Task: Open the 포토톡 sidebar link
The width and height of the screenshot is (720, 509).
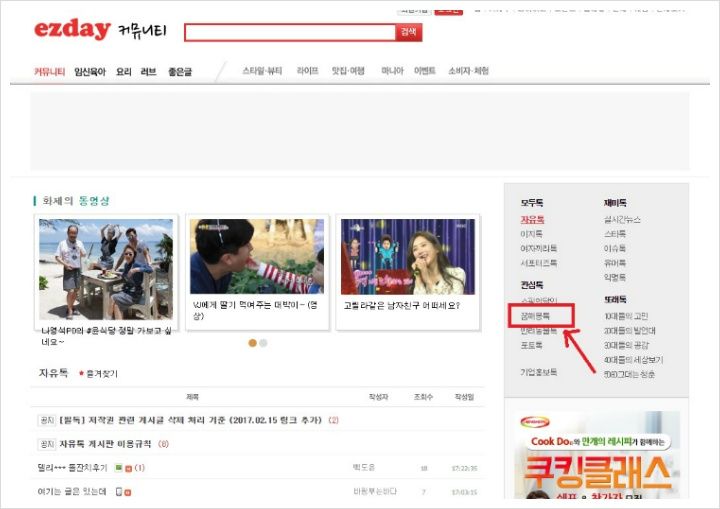Action: coord(531,345)
